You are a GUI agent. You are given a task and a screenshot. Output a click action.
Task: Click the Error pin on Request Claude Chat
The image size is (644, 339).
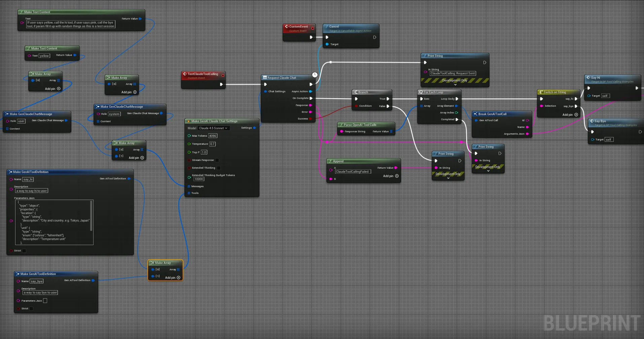[310, 112]
